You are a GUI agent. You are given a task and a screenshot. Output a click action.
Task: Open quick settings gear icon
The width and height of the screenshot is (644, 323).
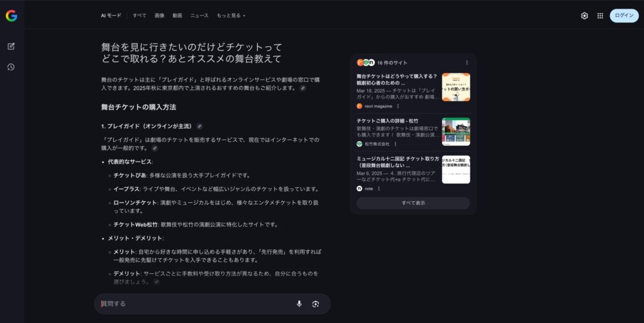click(584, 16)
